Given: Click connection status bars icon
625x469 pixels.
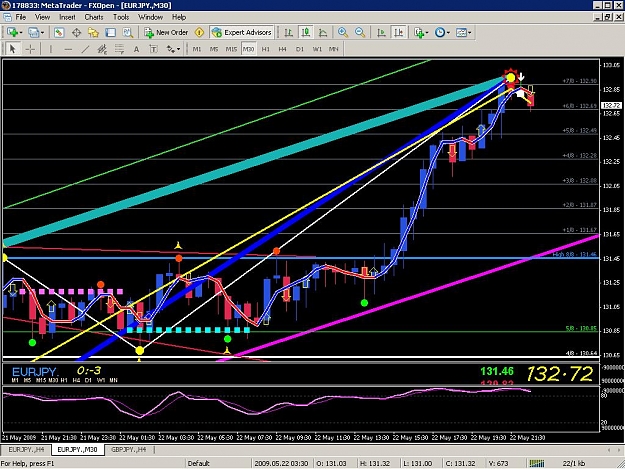Looking at the screenshot, I should click(537, 463).
